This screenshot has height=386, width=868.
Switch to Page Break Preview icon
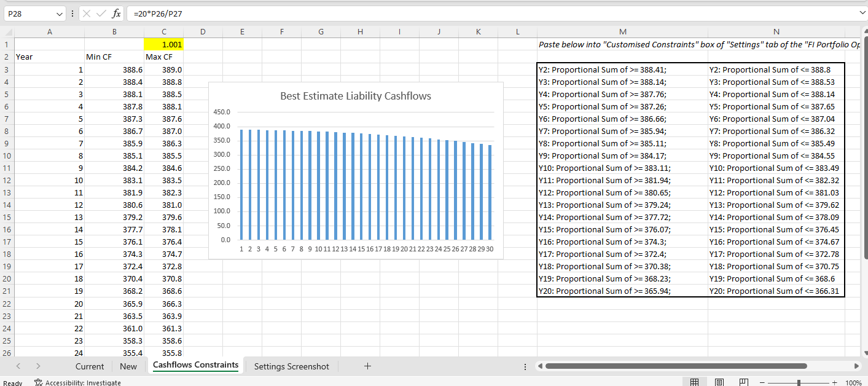coord(744,382)
